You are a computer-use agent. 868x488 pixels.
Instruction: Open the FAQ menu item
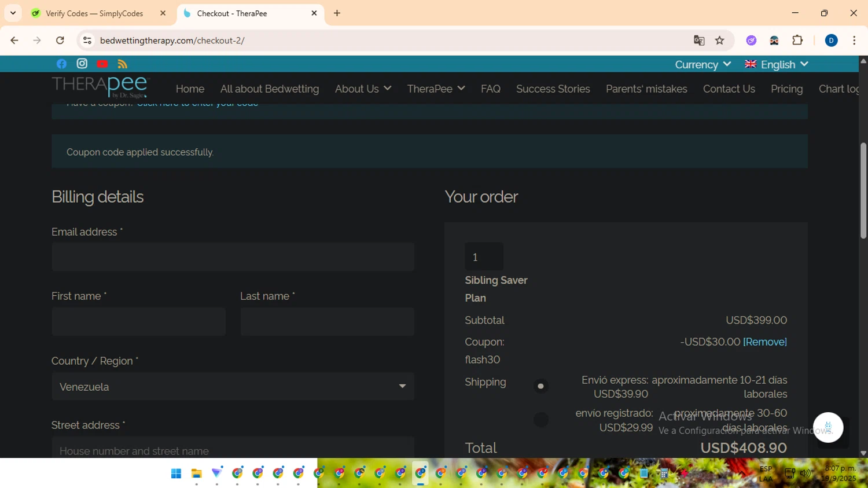[491, 89]
